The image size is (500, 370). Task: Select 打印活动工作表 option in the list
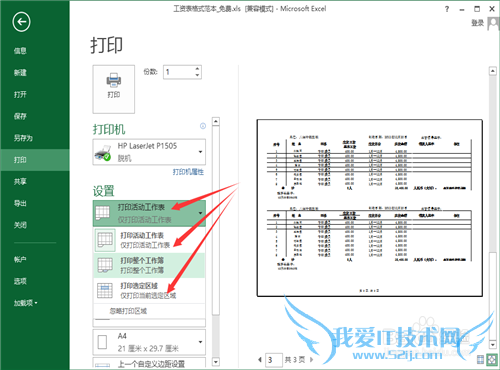[149, 240]
